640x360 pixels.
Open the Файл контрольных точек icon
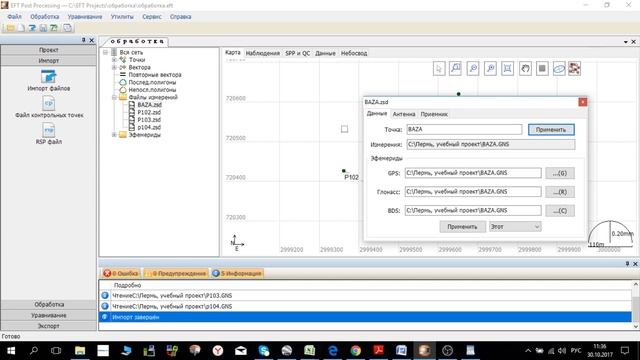coord(49,104)
